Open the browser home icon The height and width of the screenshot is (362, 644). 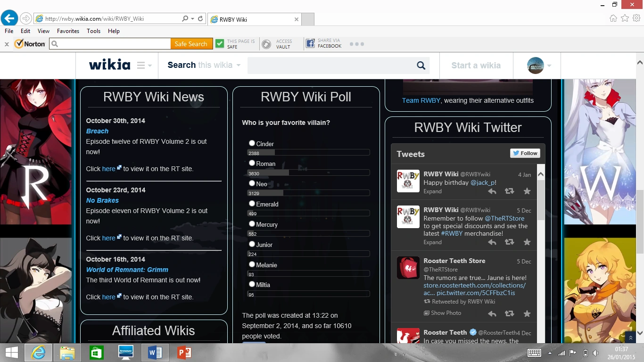coord(613,18)
